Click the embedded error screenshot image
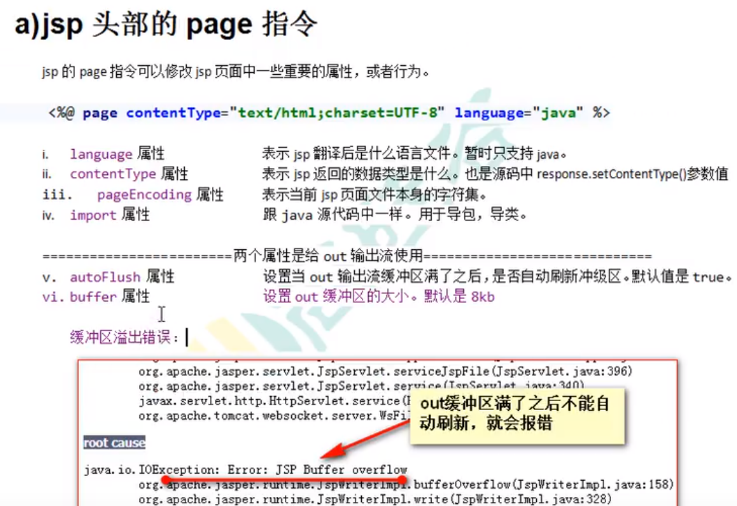 378,433
